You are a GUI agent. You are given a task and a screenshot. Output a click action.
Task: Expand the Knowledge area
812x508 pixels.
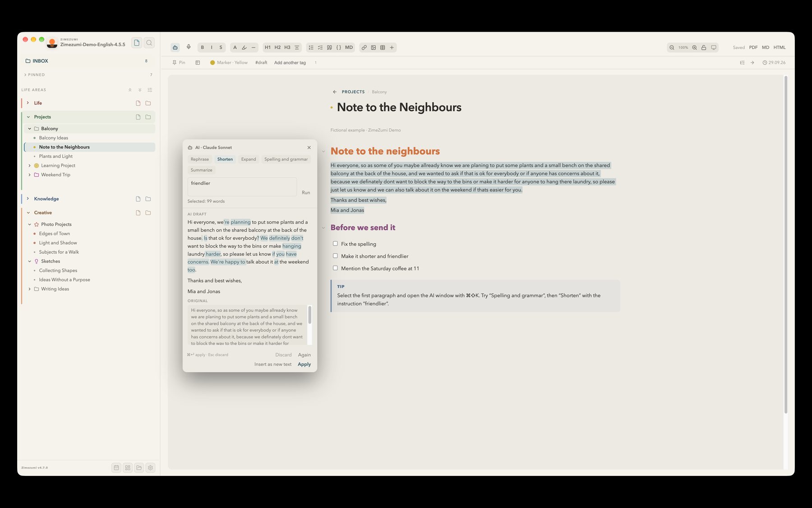tap(28, 199)
